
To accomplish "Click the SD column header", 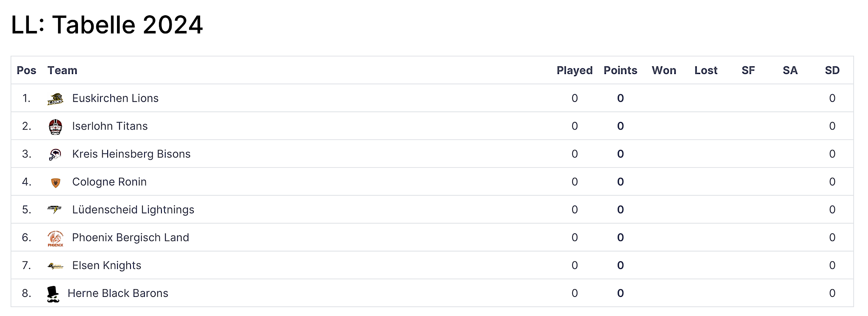I will 832,70.
